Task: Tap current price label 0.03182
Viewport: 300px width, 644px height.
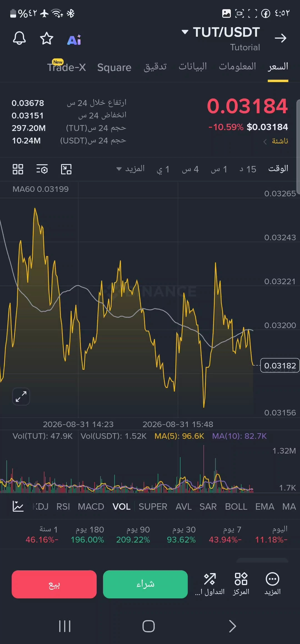Action: [280, 365]
